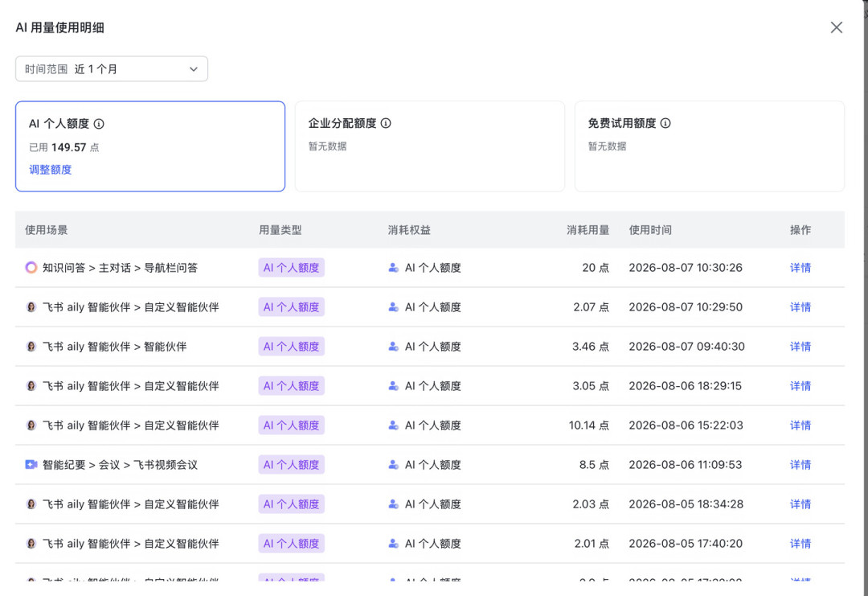Open 详情 for the 17:40:20 entry
This screenshot has width=868, height=596.
pos(800,544)
